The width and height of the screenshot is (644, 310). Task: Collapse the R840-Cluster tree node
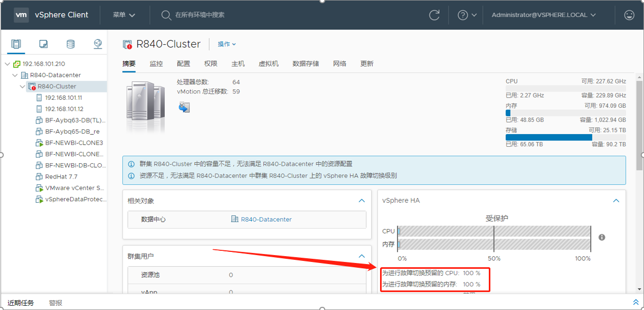(x=22, y=86)
